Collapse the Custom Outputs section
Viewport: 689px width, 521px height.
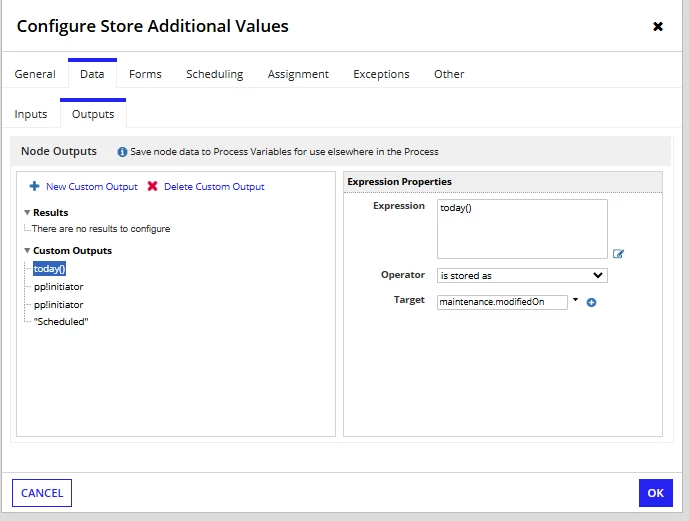27,251
